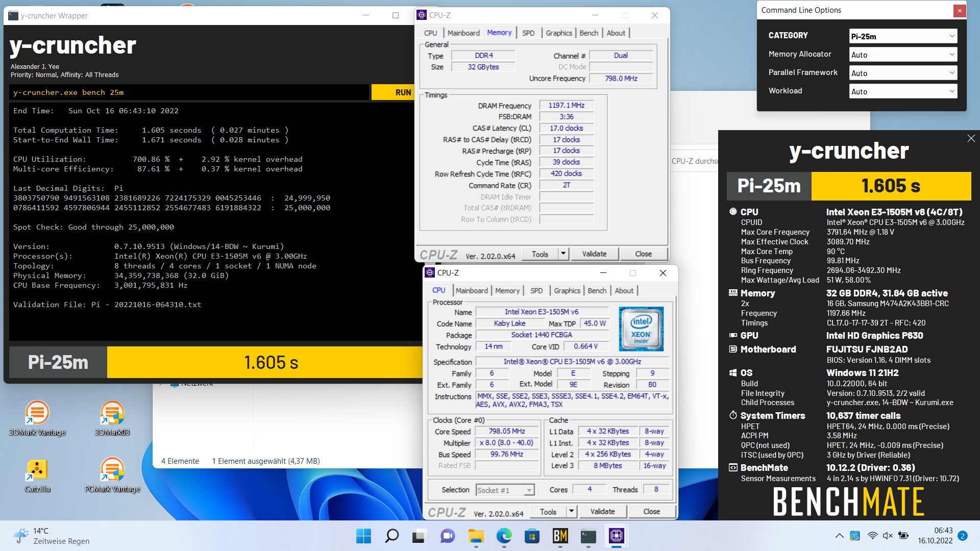The width and height of the screenshot is (980, 551).
Task: Minimize the y-cruncher Wrapper window
Action: 366,15
